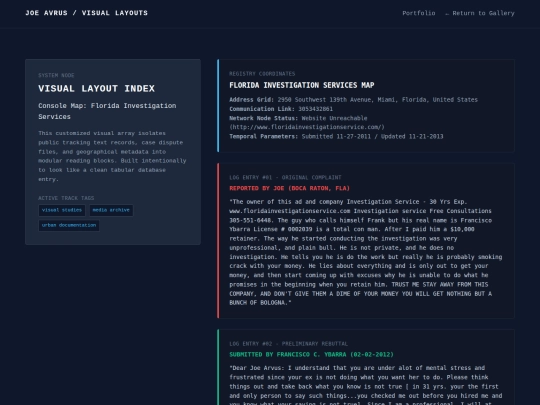This screenshot has height=405, width=540.
Task: Click the REGISTRY COORDINATES label
Action: (262, 74)
